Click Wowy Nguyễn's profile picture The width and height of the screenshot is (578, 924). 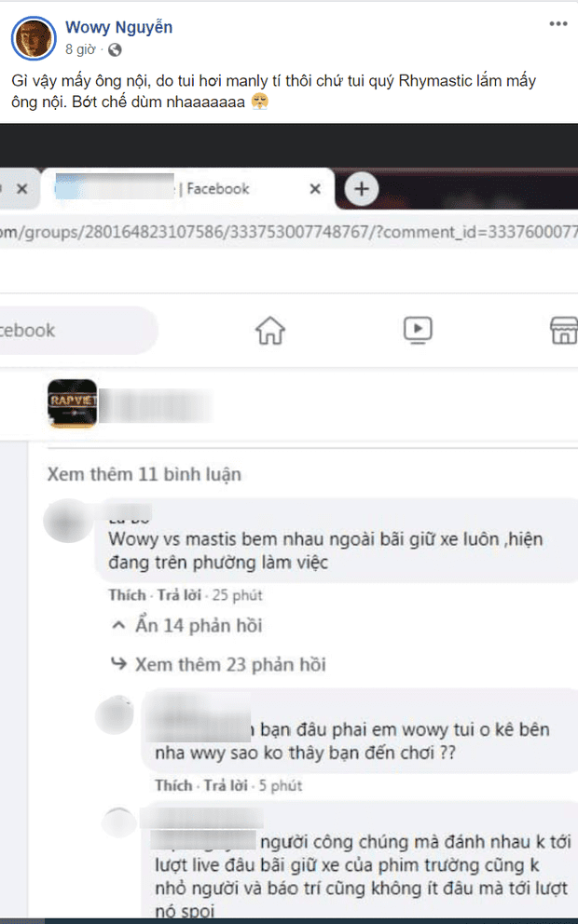34,38
